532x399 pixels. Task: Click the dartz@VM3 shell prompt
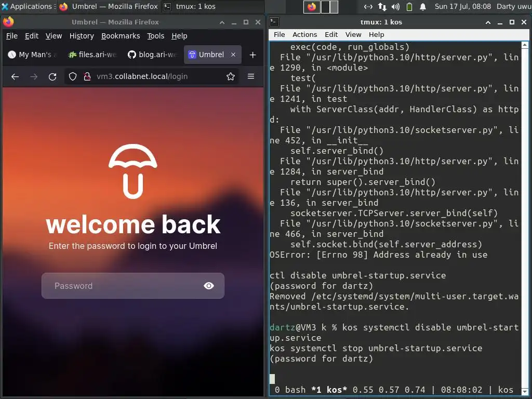pos(303,327)
